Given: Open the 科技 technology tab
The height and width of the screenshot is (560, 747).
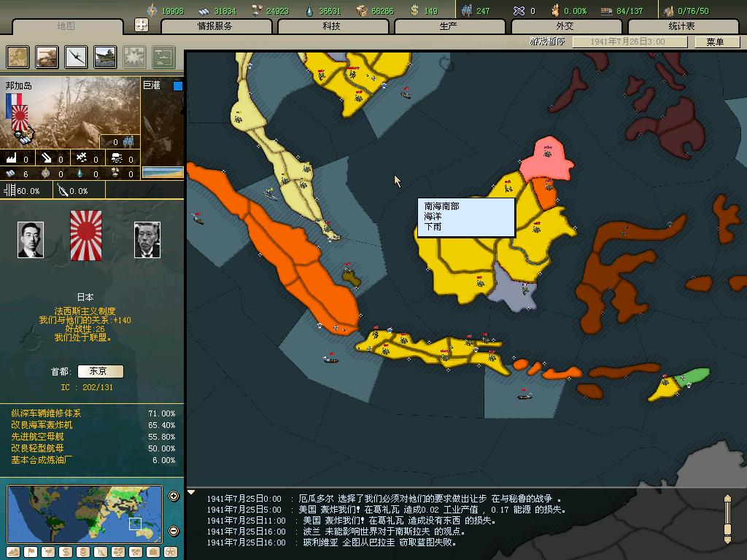Looking at the screenshot, I should tap(332, 26).
